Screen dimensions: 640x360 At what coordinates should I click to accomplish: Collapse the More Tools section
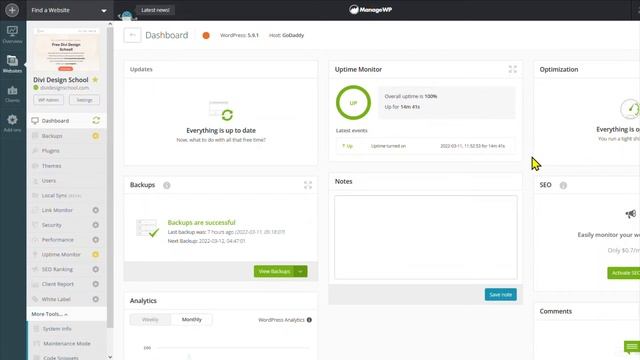(49, 314)
